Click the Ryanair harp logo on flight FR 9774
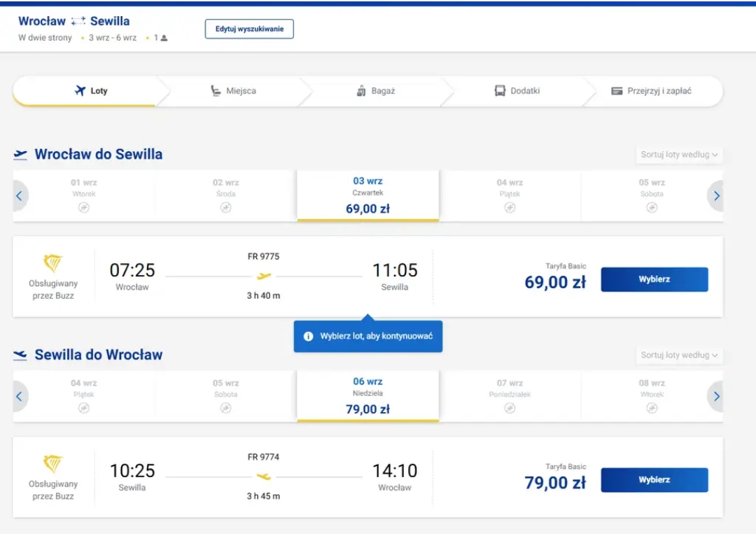This screenshot has width=756, height=543. coord(53,463)
